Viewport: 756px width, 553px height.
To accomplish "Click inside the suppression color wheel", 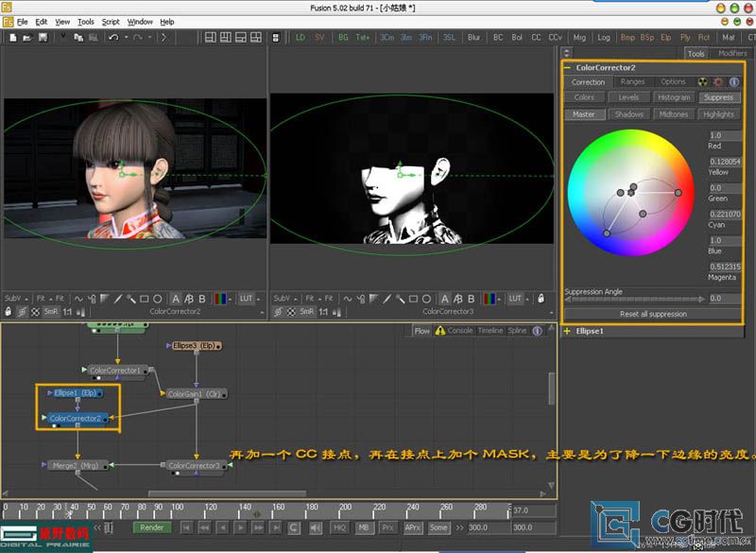I will (631, 193).
